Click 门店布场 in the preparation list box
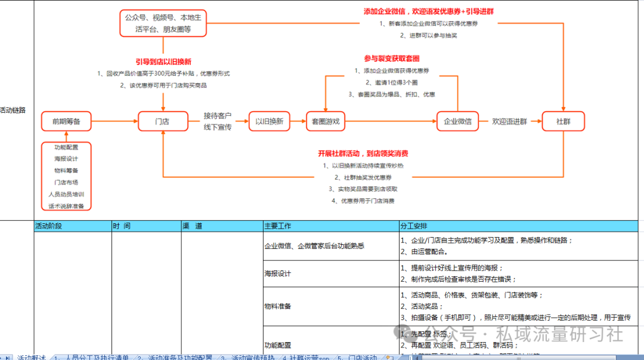Viewport: 644px width, 360px height. coord(66,182)
